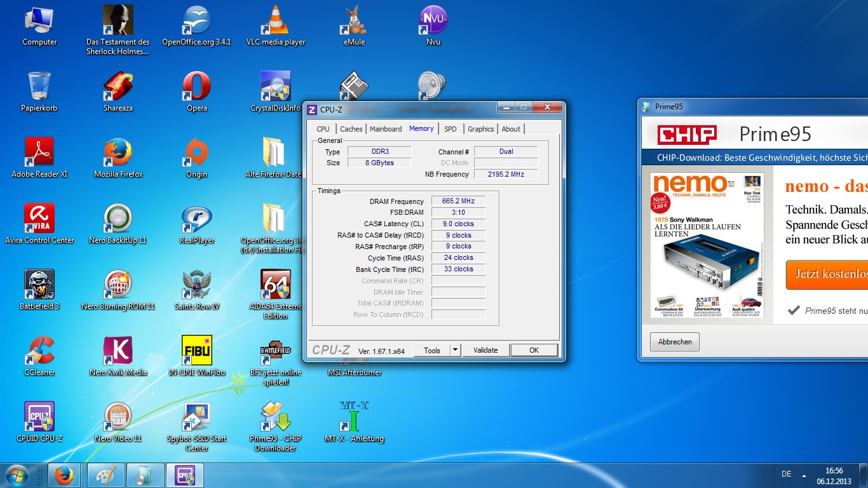The image size is (868, 488).
Task: Select the Memory tab in CPU-Z
Action: (421, 128)
